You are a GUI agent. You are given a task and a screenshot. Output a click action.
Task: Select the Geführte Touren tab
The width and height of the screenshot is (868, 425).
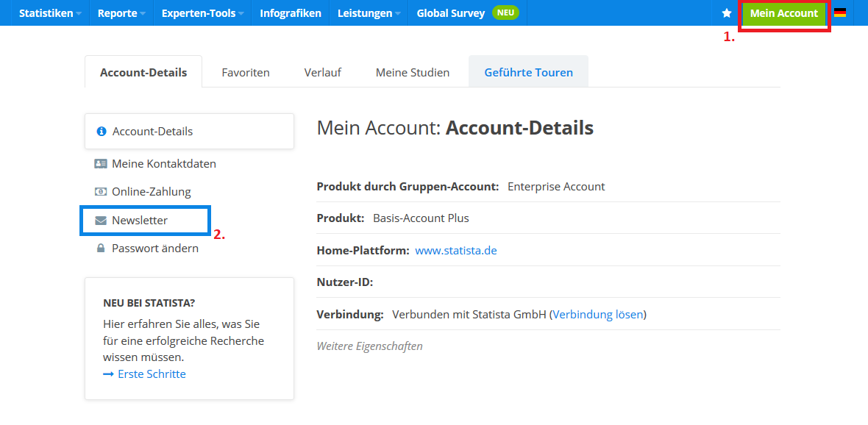tap(528, 72)
